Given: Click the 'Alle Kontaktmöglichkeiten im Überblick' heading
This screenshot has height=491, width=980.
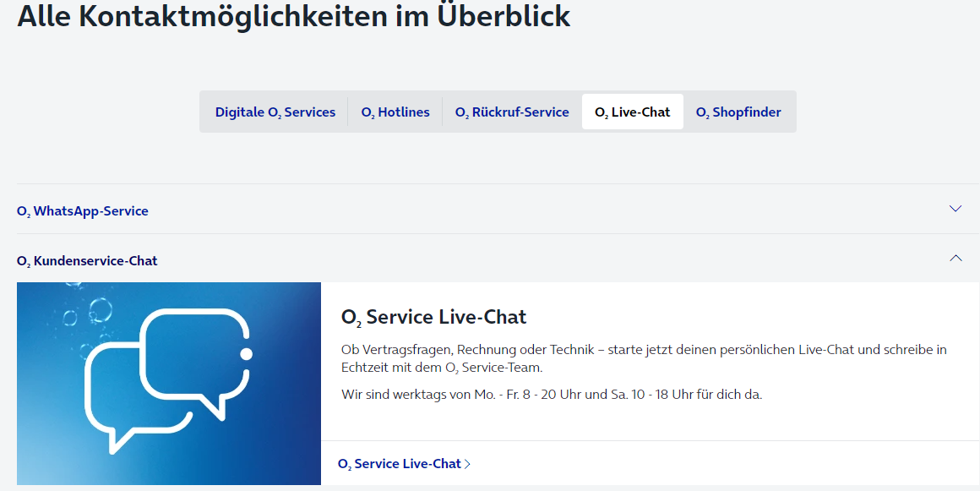Looking at the screenshot, I should (x=294, y=15).
